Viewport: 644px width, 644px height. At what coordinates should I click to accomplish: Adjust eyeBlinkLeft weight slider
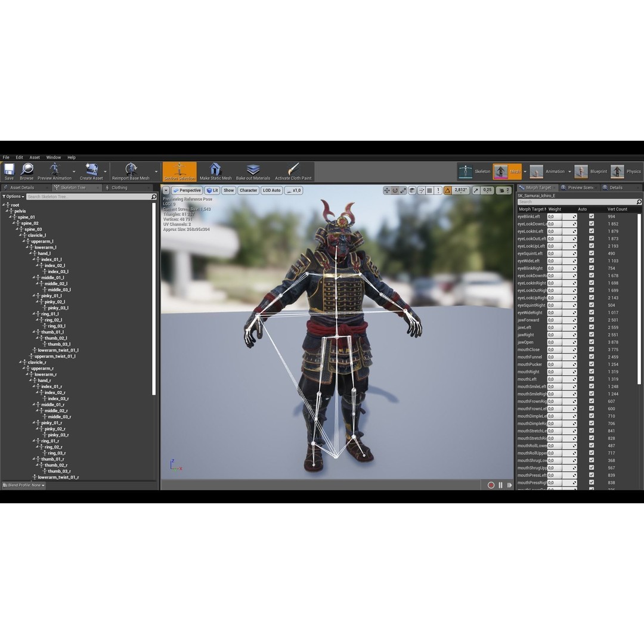[562, 216]
